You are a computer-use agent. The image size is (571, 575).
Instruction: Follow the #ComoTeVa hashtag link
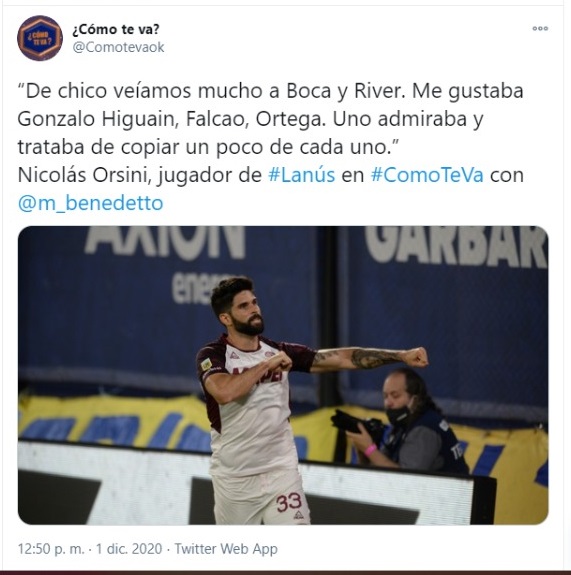427,175
